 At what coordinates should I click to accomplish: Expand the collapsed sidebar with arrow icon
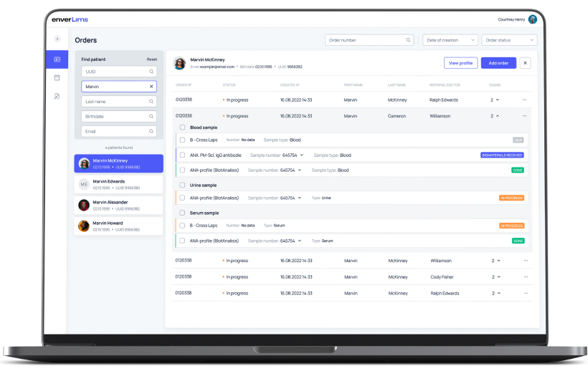[57, 38]
